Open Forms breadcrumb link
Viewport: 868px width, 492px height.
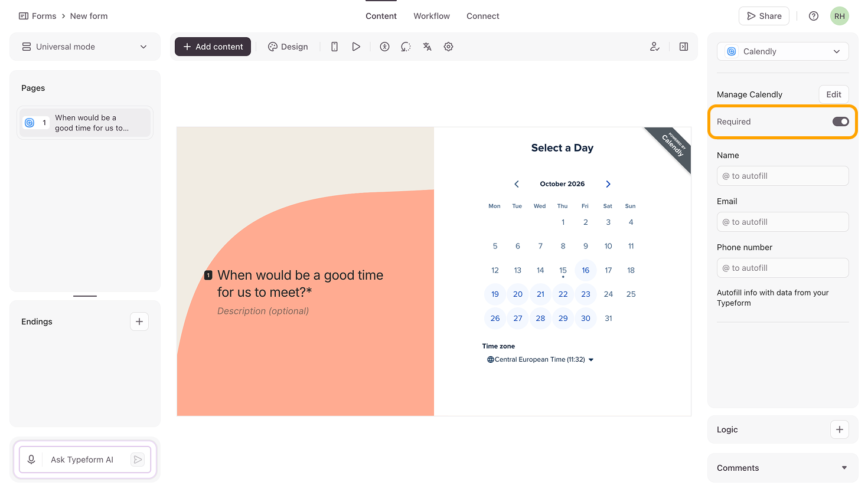click(x=38, y=16)
